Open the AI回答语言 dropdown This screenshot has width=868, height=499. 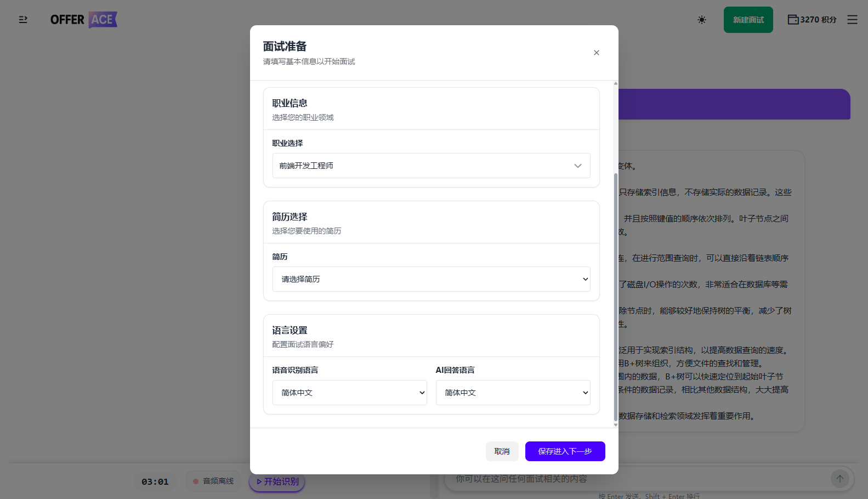pyautogui.click(x=513, y=393)
